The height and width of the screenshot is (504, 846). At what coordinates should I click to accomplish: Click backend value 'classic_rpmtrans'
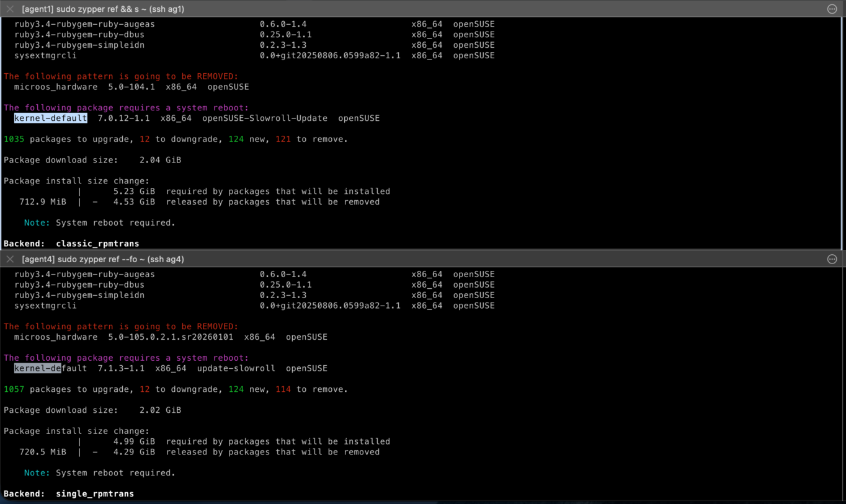pyautogui.click(x=97, y=244)
